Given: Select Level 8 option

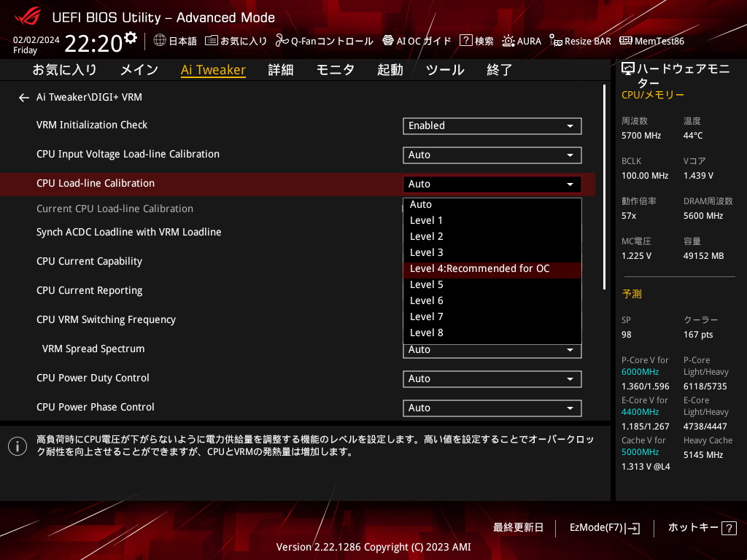Looking at the screenshot, I should tap(492, 332).
